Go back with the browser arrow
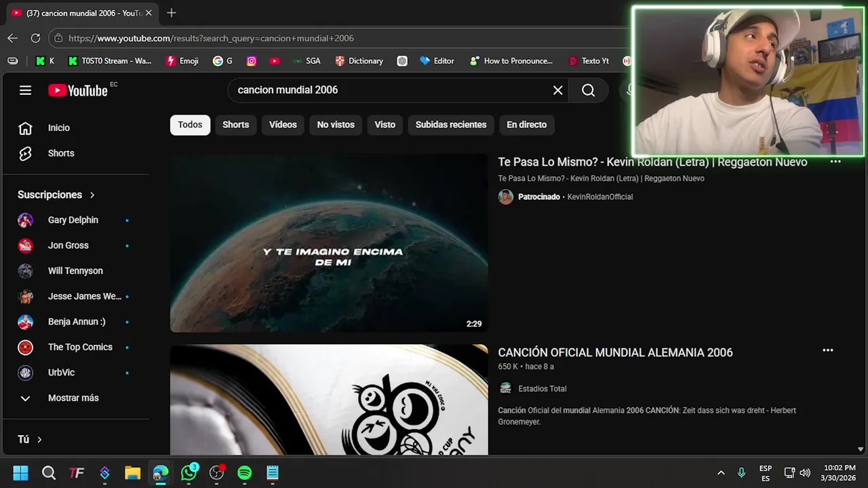Image resolution: width=868 pixels, height=488 pixels. (x=13, y=38)
